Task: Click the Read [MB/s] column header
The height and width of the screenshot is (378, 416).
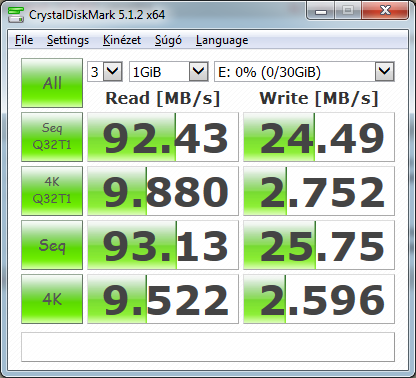Action: click(x=163, y=98)
